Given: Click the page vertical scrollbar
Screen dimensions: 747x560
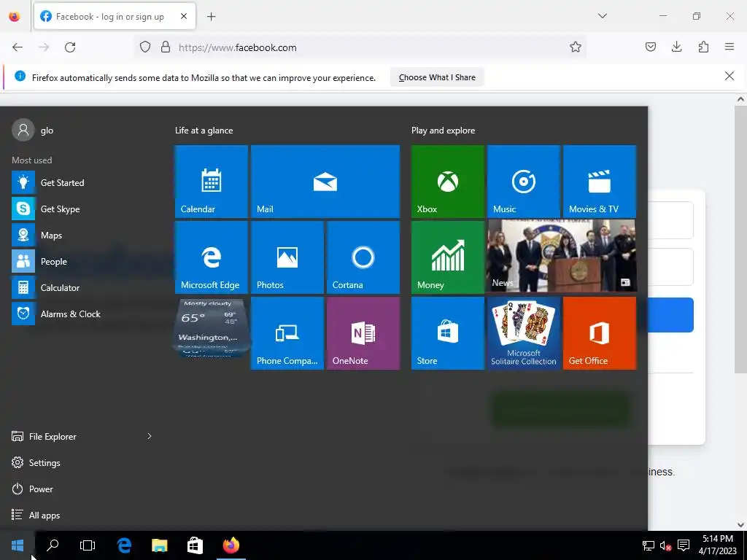Looking at the screenshot, I should tap(740, 239).
